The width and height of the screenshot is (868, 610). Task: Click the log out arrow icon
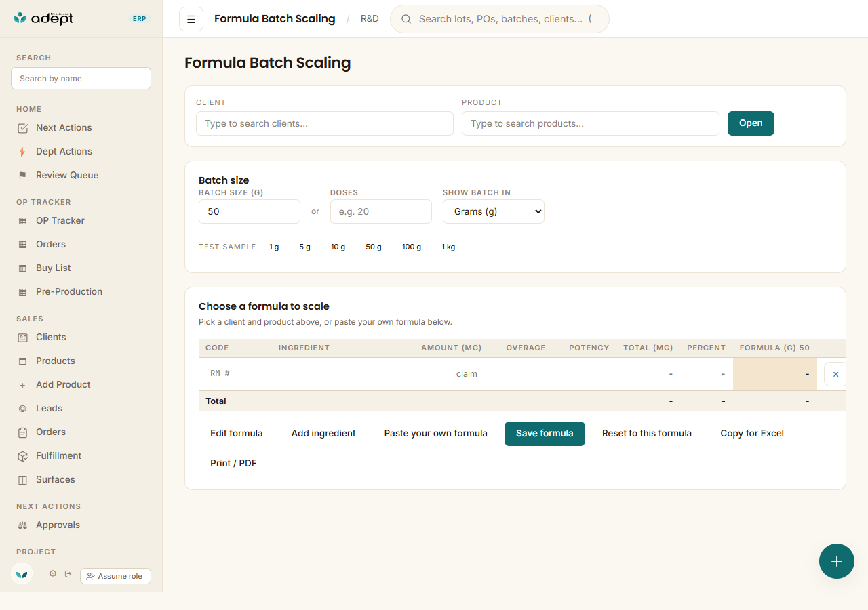click(x=68, y=573)
